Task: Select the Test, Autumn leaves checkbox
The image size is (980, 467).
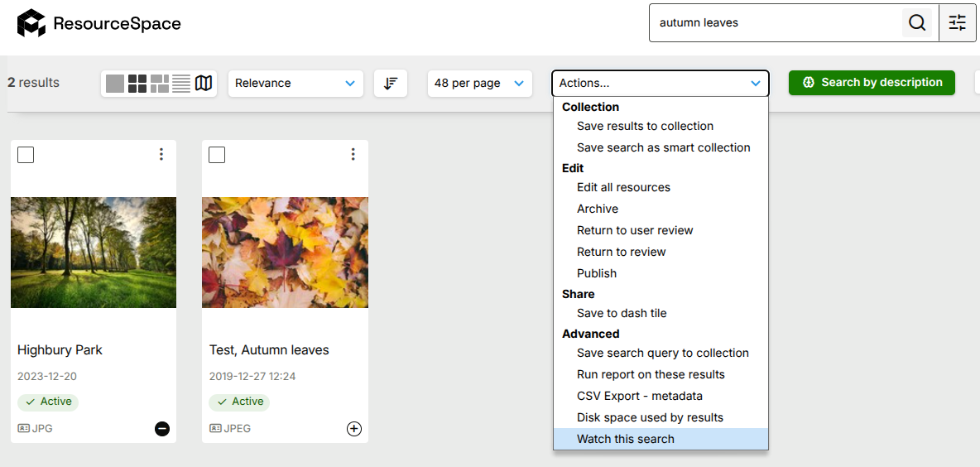Action: [217, 154]
